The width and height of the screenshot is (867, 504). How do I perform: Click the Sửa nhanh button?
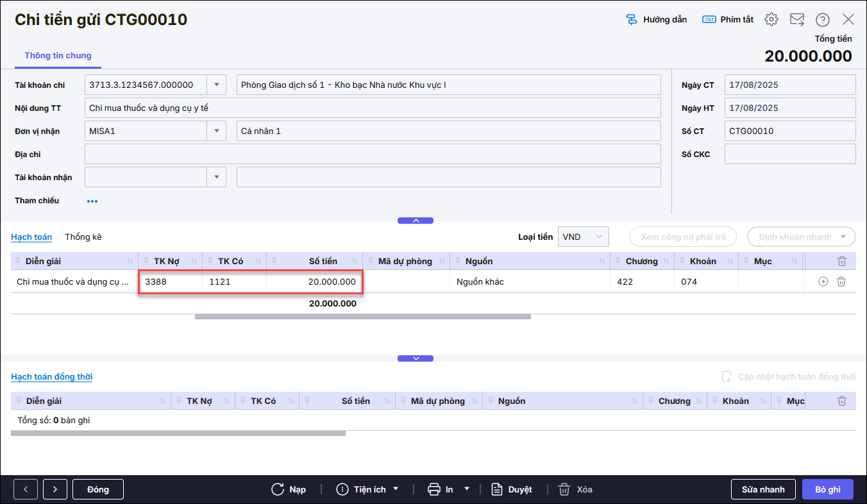point(763,489)
